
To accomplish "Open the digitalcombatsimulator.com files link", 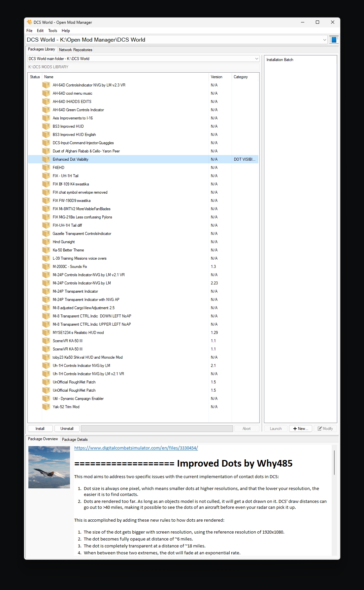I will [136, 448].
